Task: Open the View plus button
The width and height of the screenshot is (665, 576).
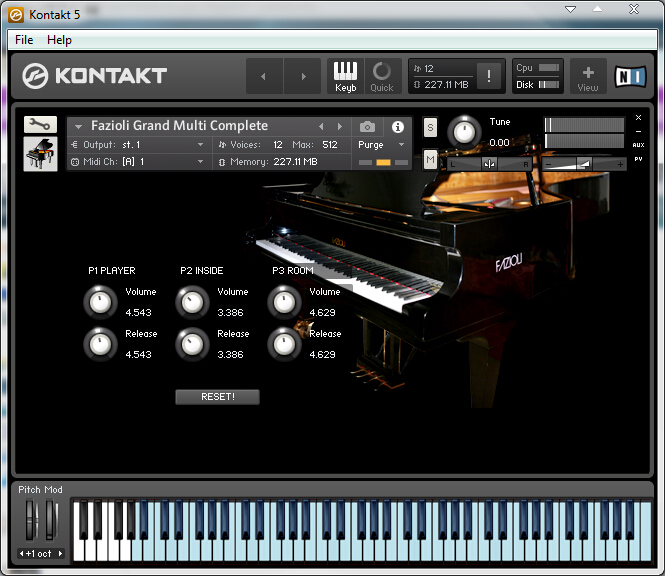Action: coord(587,76)
